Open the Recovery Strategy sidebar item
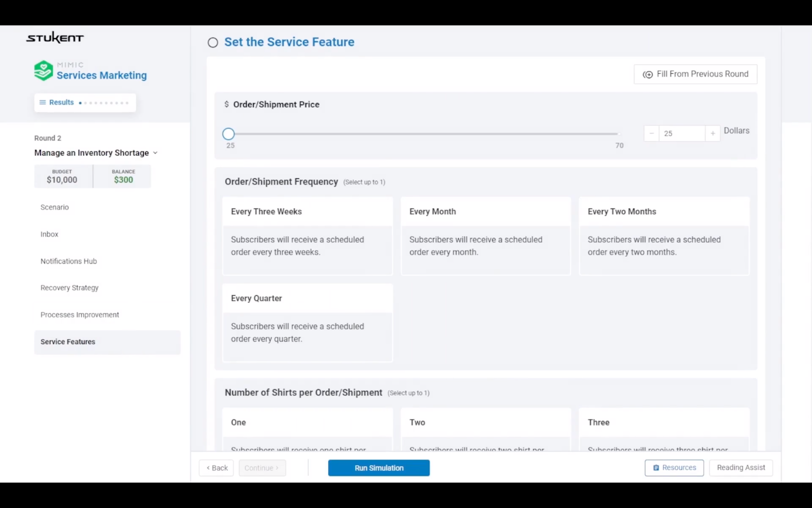The width and height of the screenshot is (812, 508). coord(70,288)
